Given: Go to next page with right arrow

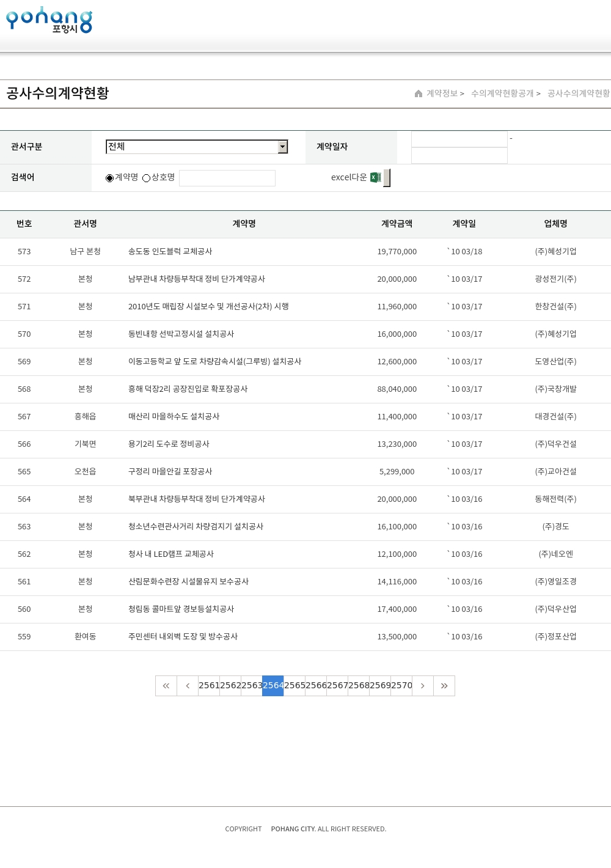Looking at the screenshot, I should pos(423,686).
